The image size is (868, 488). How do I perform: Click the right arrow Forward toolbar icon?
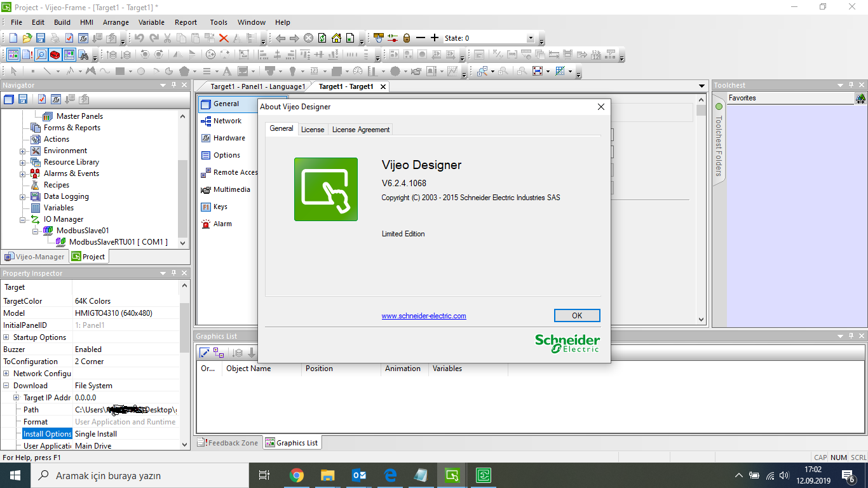click(x=294, y=38)
